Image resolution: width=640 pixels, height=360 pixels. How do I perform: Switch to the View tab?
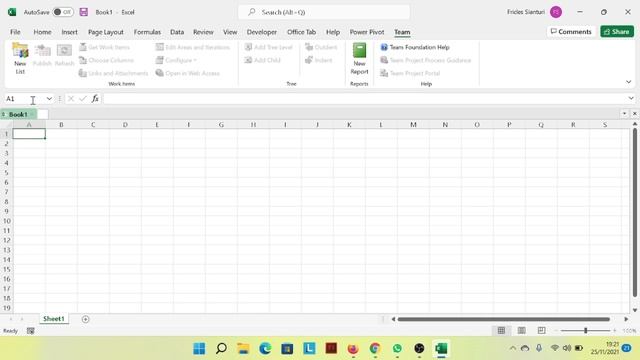pos(230,32)
